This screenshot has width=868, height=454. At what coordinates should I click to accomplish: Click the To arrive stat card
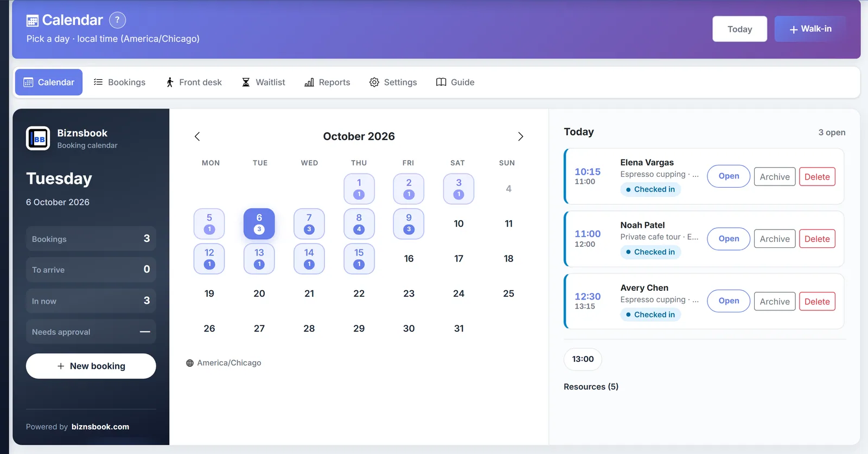point(91,270)
